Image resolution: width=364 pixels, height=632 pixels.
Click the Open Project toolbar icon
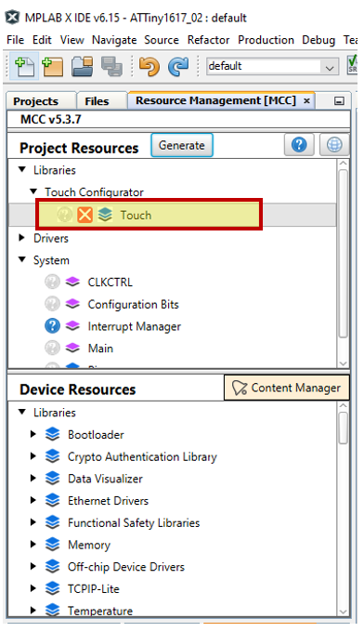pyautogui.click(x=82, y=67)
